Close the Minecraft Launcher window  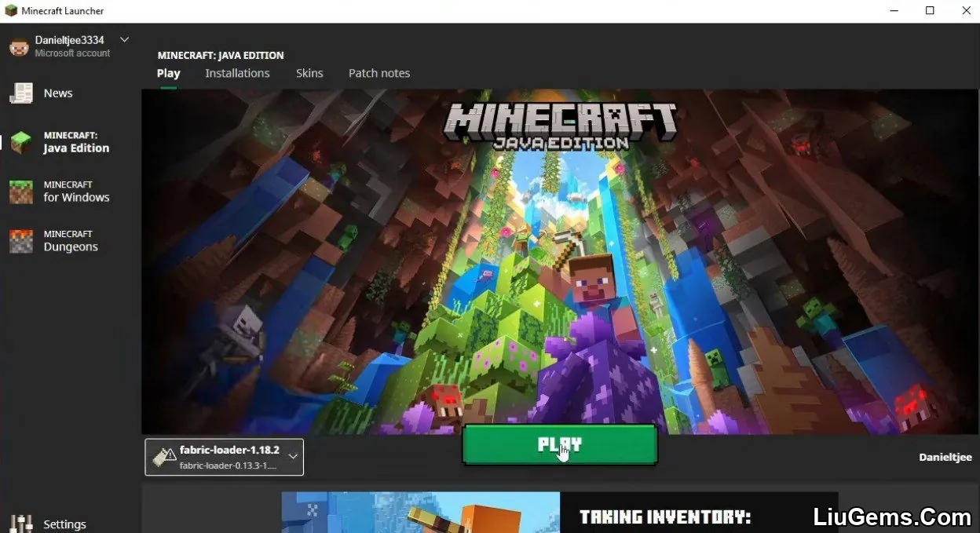tap(966, 11)
